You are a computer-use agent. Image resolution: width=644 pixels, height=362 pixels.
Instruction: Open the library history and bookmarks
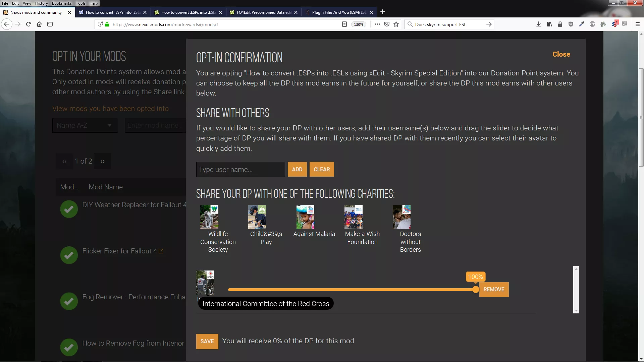[x=549, y=24]
